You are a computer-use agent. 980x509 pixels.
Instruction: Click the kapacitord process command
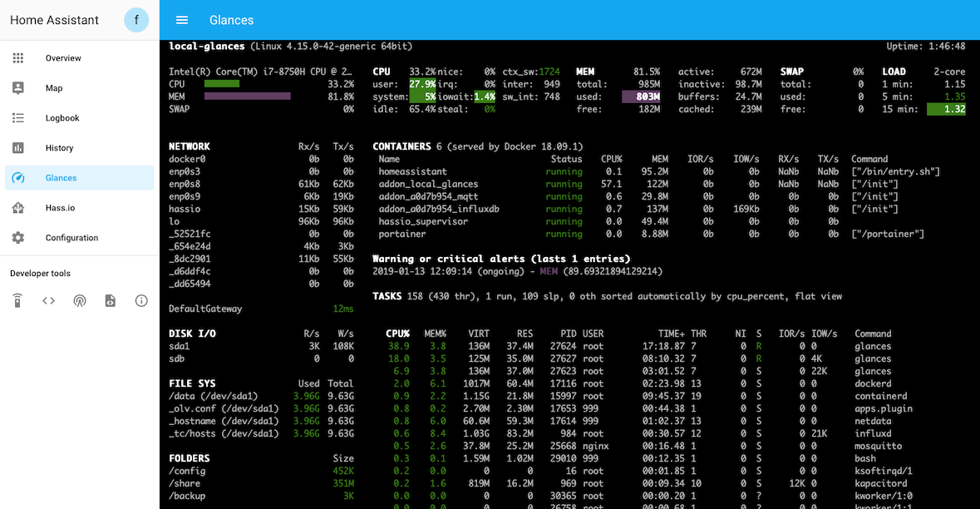880,483
